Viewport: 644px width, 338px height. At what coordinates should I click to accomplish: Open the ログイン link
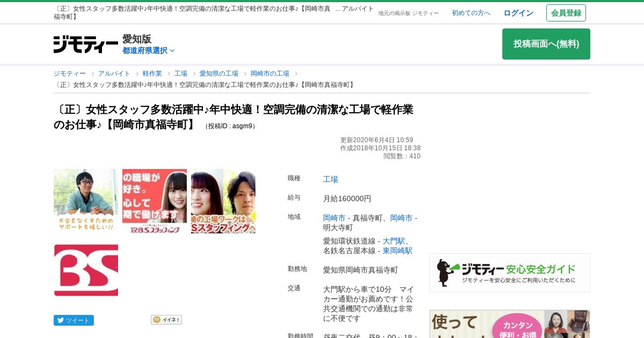(518, 13)
